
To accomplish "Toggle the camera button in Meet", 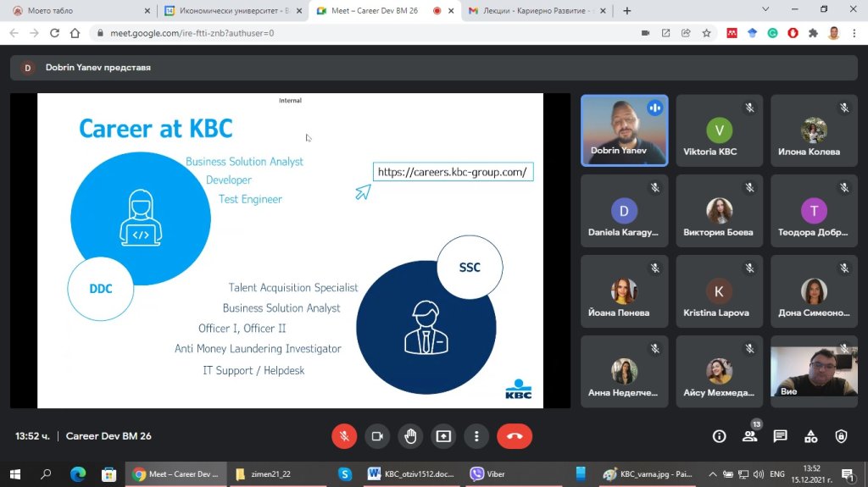I will (x=377, y=436).
